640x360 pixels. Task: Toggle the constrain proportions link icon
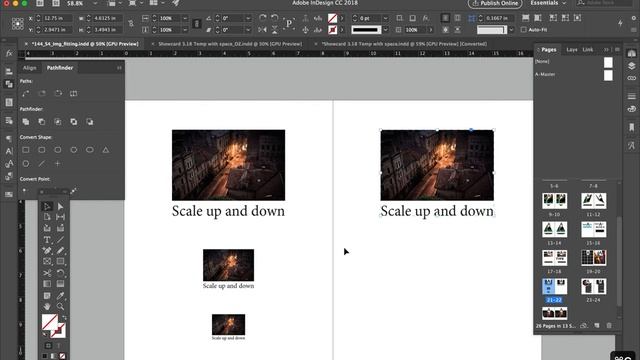click(131, 24)
